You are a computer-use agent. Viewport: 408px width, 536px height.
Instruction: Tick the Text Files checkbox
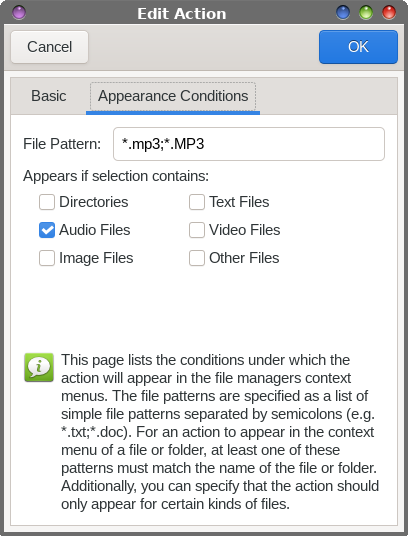pyautogui.click(x=197, y=202)
